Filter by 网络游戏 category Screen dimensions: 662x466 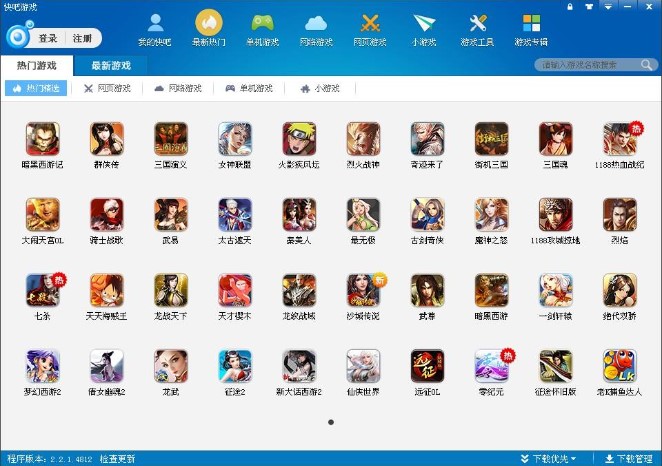tap(178, 88)
